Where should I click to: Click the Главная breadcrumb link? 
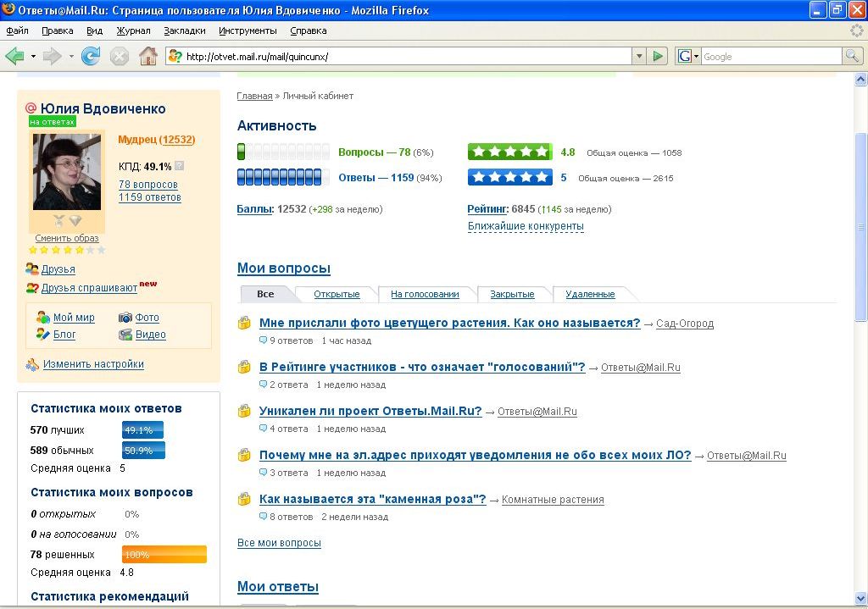pos(254,96)
